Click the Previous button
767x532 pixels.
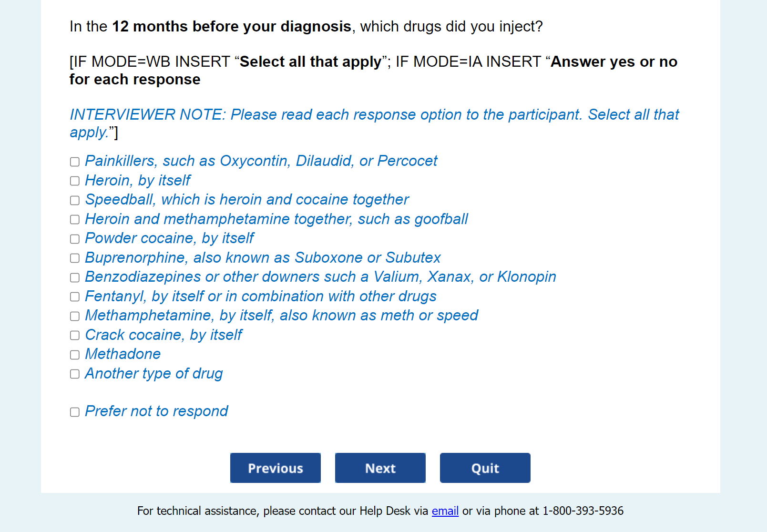(276, 468)
